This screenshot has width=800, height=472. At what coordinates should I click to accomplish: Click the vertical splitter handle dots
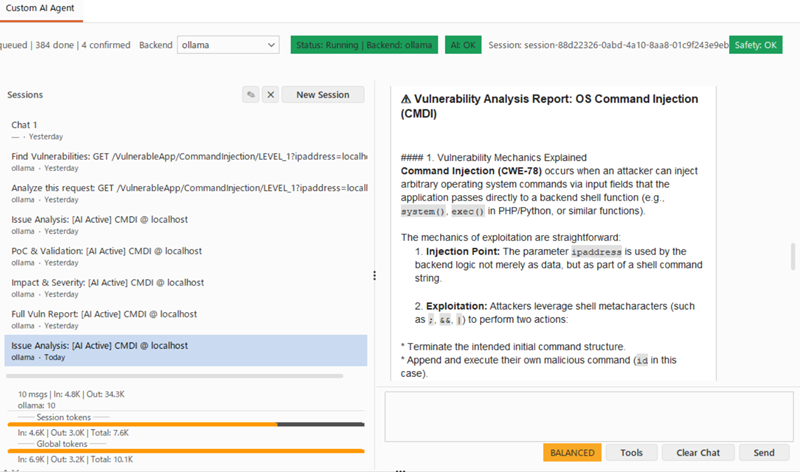click(x=374, y=276)
